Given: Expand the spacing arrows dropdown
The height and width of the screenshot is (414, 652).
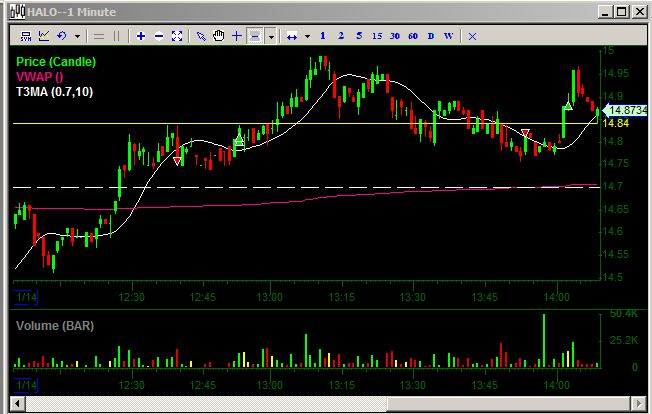Looking at the screenshot, I should (x=307, y=37).
